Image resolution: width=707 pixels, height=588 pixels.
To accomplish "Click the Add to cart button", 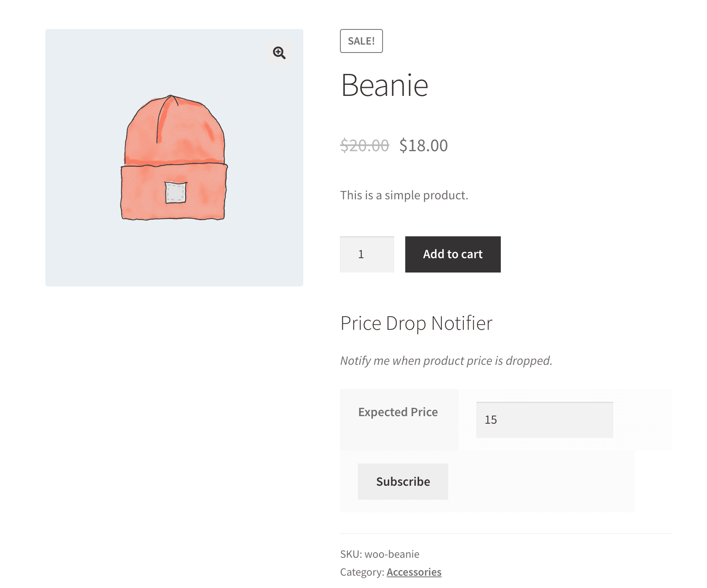I will (x=453, y=255).
